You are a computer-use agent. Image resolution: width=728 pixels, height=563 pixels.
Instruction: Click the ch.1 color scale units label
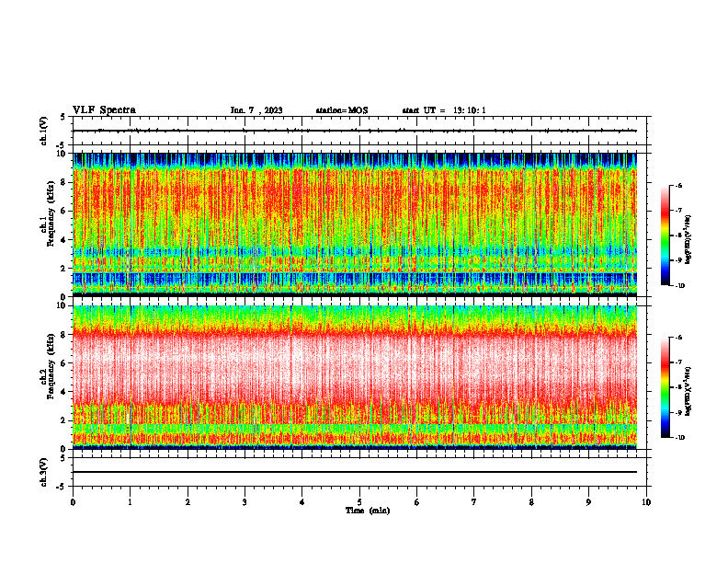tap(688, 240)
